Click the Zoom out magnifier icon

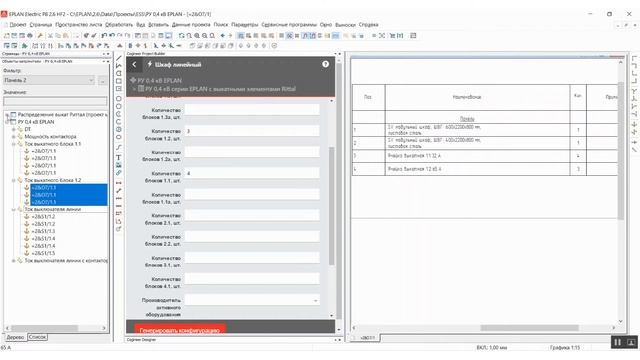(204, 36)
